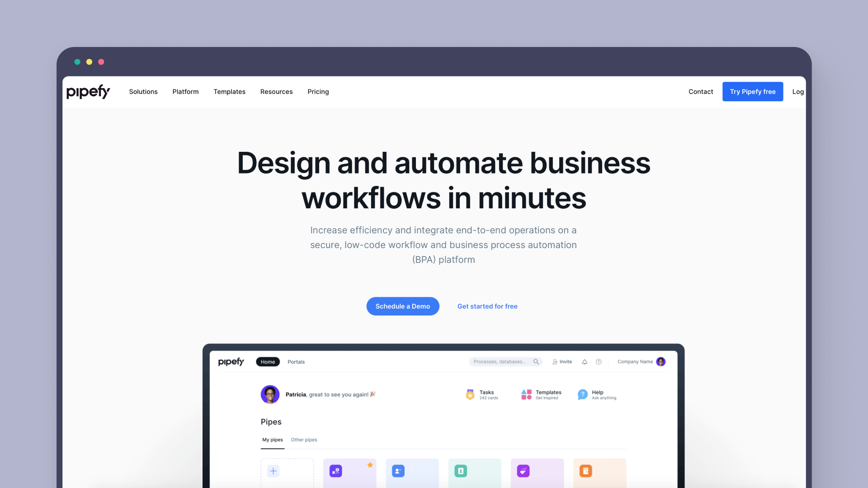Select the Other pipes tab
The height and width of the screenshot is (488, 868).
(304, 440)
